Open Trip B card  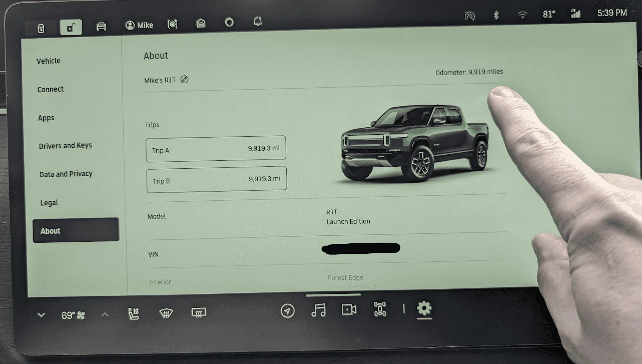(x=216, y=179)
